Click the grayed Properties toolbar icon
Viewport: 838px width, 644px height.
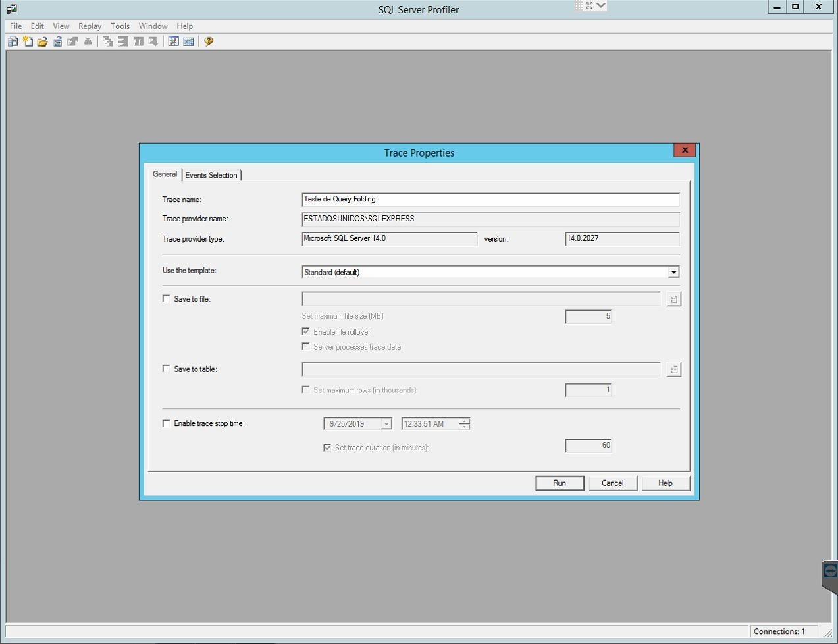[x=72, y=41]
